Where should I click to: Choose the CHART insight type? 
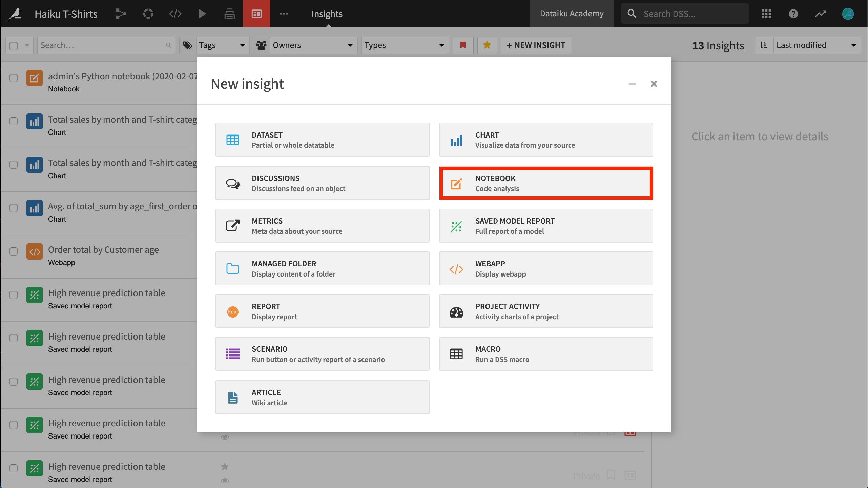[546, 140]
